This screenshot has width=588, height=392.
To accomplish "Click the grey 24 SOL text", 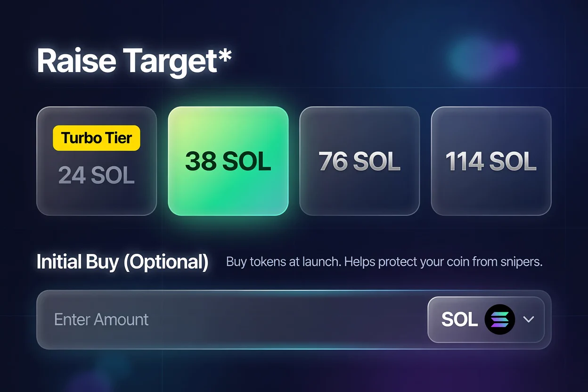I will click(x=97, y=175).
